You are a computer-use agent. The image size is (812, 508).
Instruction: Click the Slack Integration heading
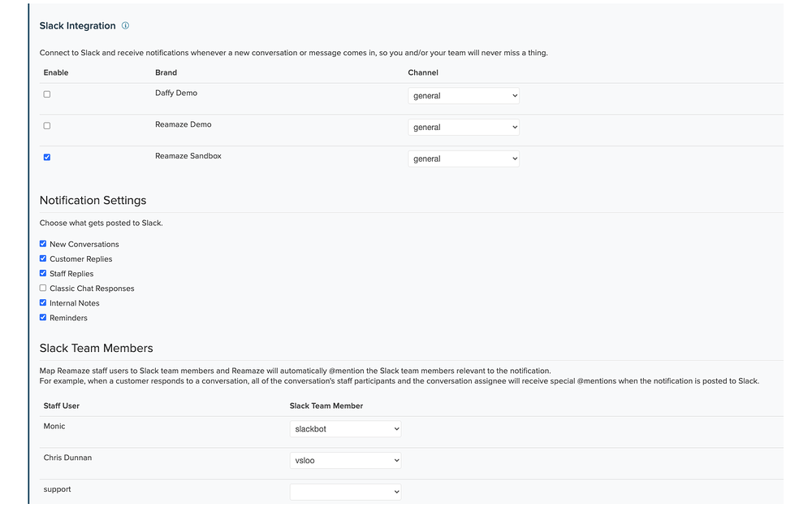pyautogui.click(x=78, y=26)
